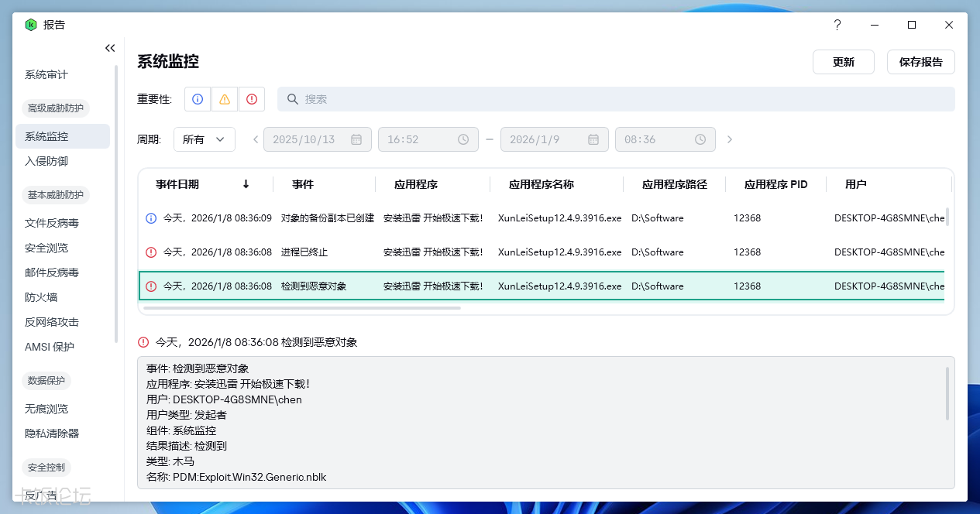
Task: Toggle the yellow warning importance filter
Action: 225,99
